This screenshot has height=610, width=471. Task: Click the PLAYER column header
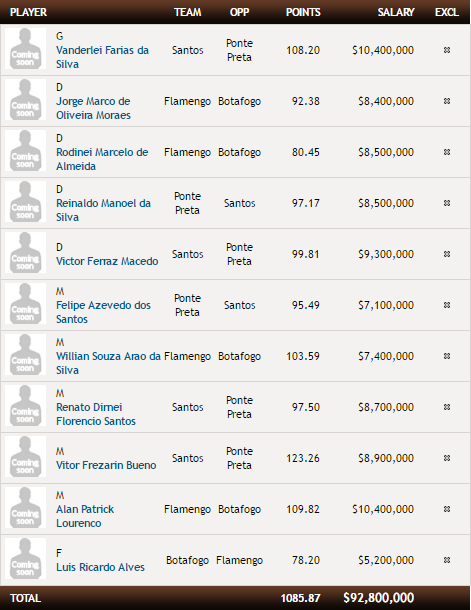pos(28,12)
